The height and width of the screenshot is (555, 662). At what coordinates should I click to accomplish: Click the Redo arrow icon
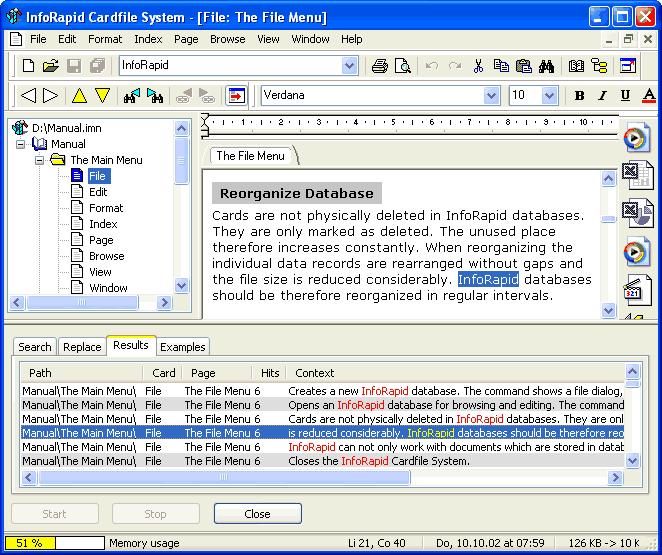455,66
